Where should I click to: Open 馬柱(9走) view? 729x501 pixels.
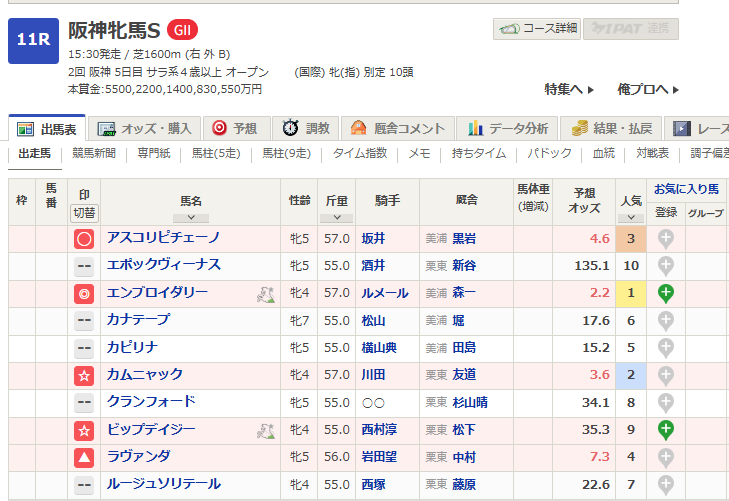coord(286,153)
